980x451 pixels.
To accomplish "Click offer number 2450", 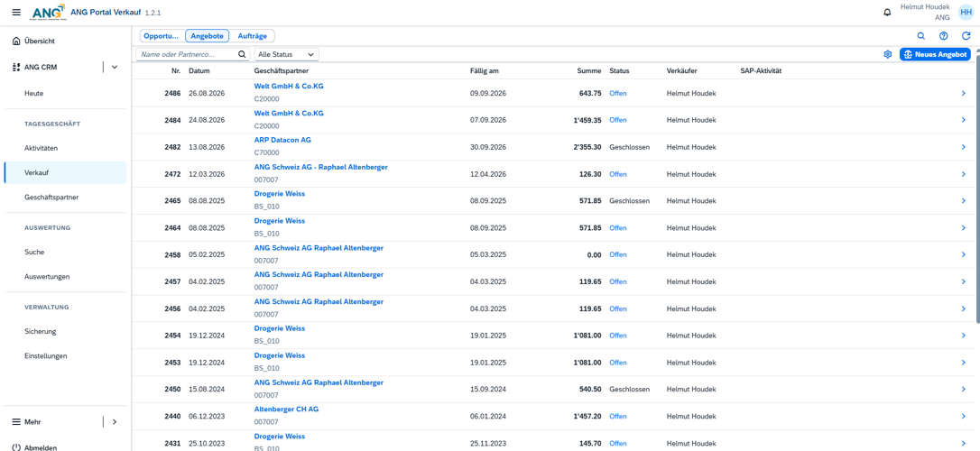I will point(172,389).
